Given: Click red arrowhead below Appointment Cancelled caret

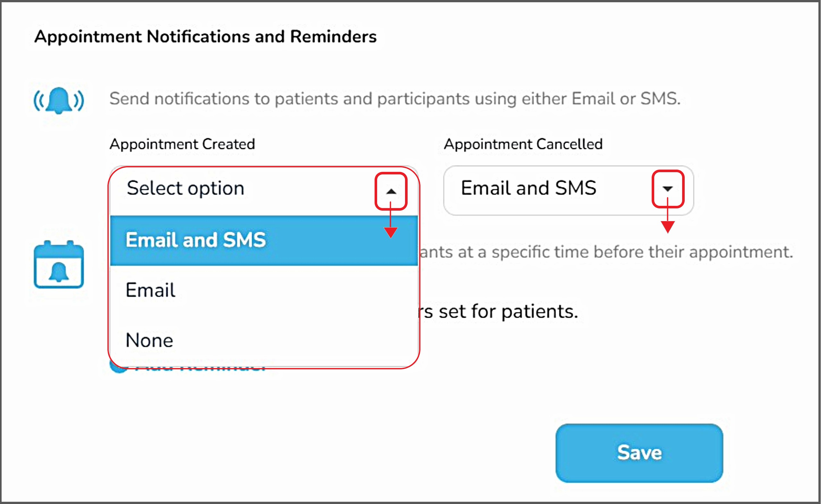Looking at the screenshot, I should 668,227.
